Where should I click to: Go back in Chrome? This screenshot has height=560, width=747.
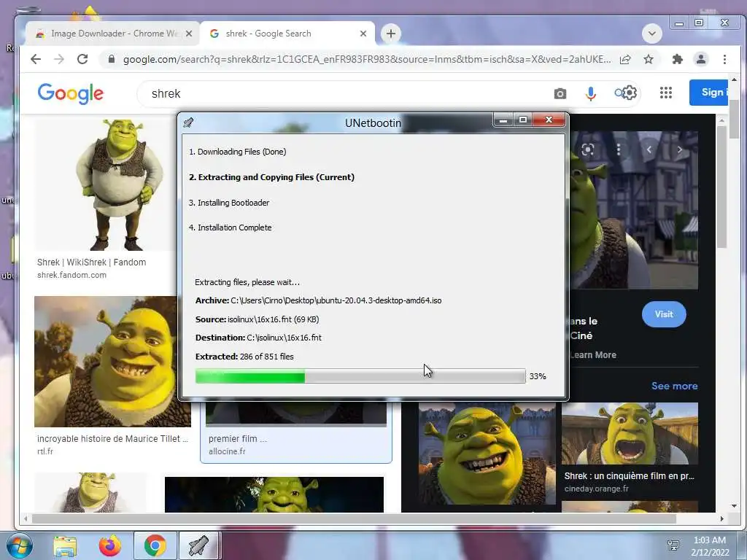click(x=36, y=59)
